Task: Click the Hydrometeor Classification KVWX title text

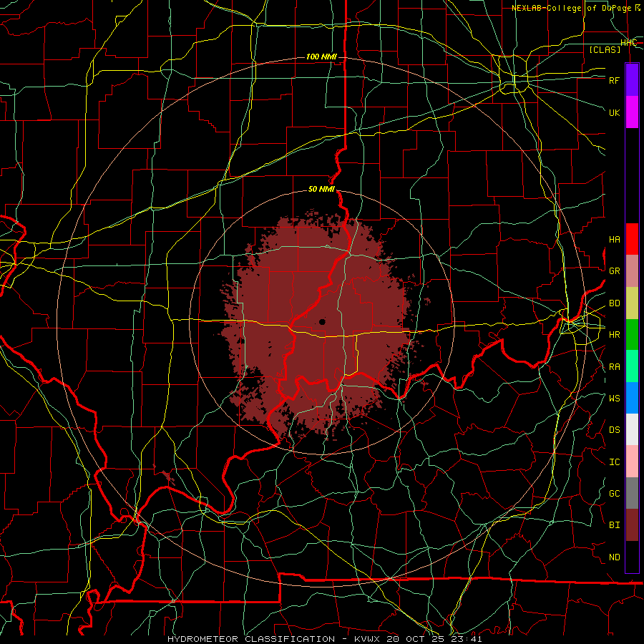Action: click(324, 639)
